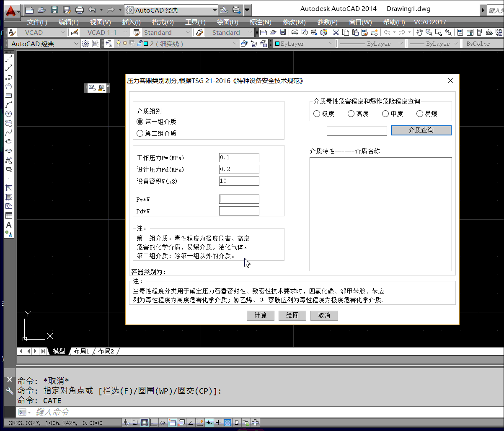Open the 绘图(D) menu
The image size is (504, 431).
[x=227, y=22]
